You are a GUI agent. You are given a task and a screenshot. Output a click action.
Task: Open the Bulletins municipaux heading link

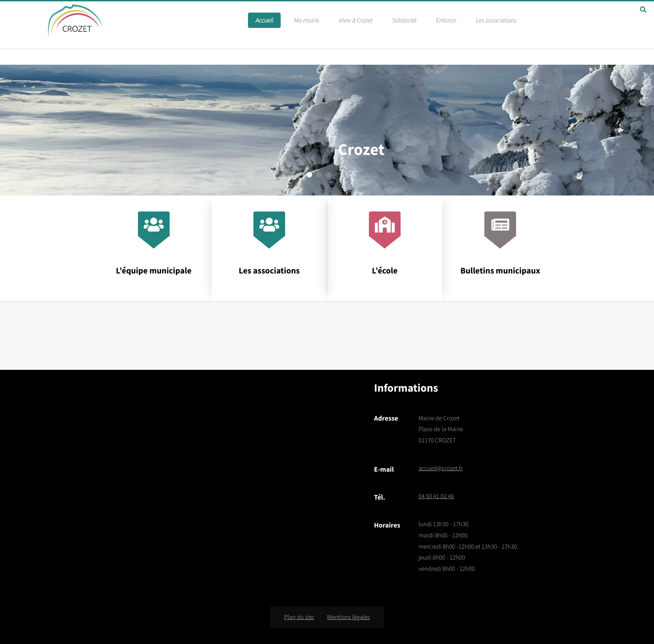(x=500, y=271)
